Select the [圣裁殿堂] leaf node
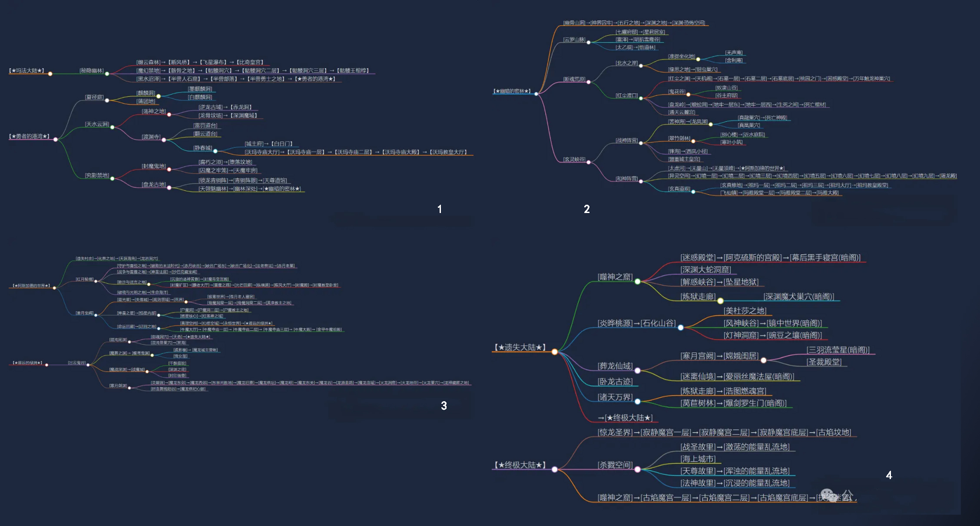980x526 pixels. click(x=824, y=362)
